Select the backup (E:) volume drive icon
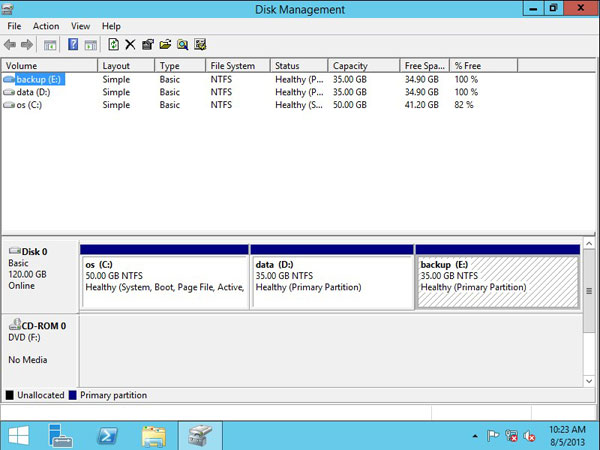The height and width of the screenshot is (450, 600). coord(9,80)
